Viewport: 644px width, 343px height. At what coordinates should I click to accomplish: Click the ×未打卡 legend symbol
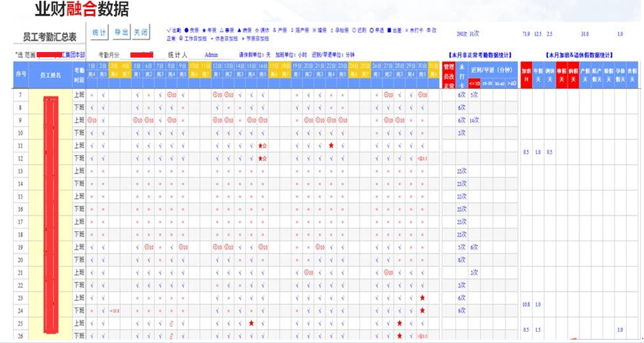coord(406,30)
